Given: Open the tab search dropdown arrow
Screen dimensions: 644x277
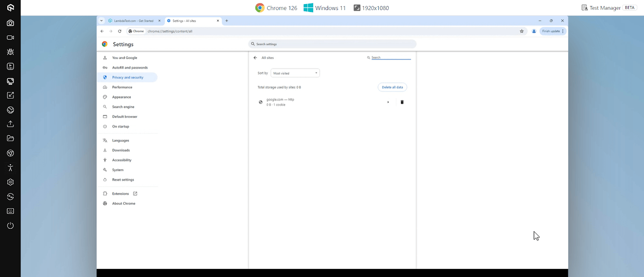Looking at the screenshot, I should click(101, 21).
